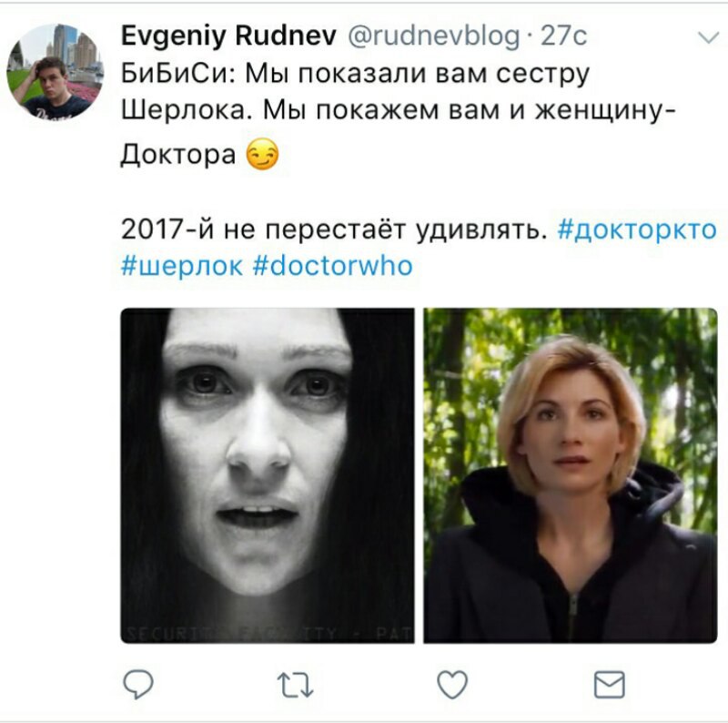This screenshot has width=728, height=723.
Task: Share the tweet via envelope message icon
Action: coord(609,685)
